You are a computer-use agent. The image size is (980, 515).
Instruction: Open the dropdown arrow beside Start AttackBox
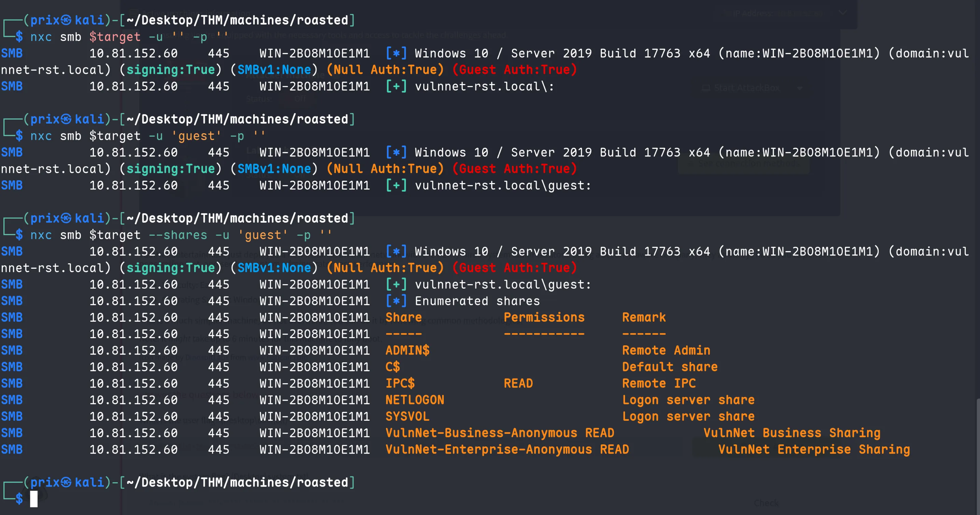(x=800, y=88)
